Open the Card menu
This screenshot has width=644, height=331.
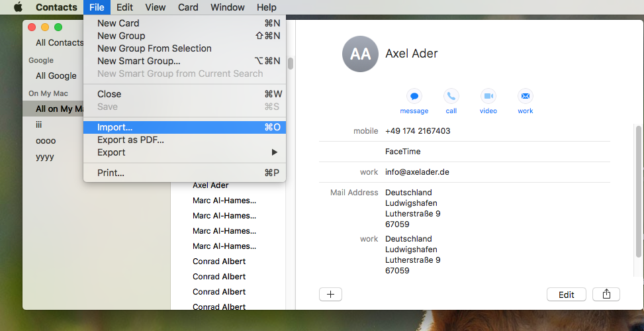pyautogui.click(x=188, y=7)
